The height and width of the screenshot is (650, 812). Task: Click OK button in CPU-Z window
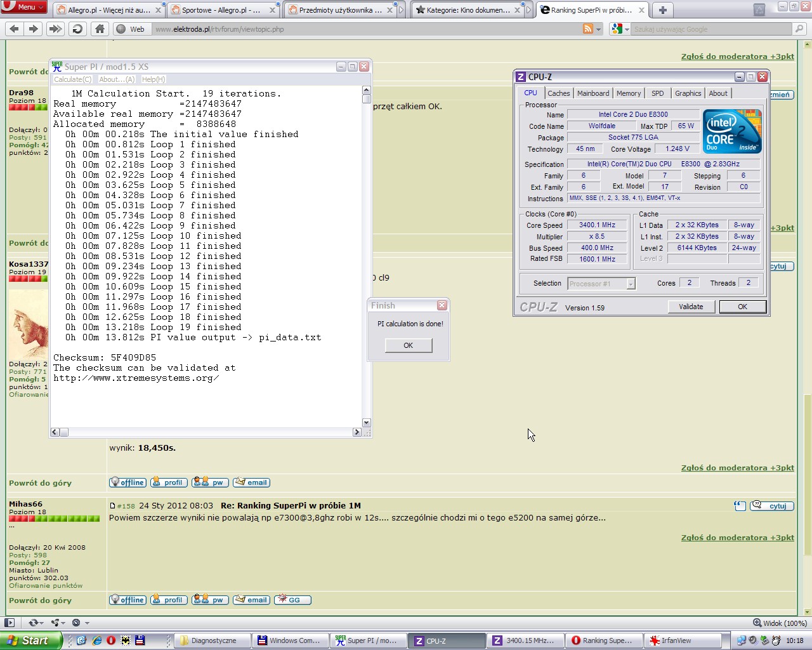tap(742, 307)
